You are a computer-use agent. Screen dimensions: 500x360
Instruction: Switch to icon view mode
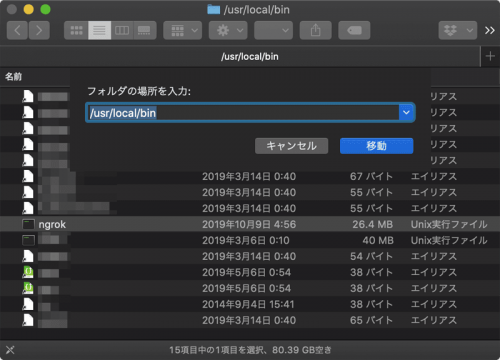tap(76, 31)
